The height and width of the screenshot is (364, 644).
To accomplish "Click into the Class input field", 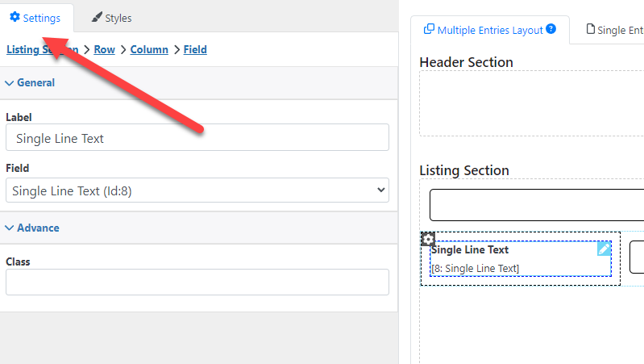I will pos(197,282).
